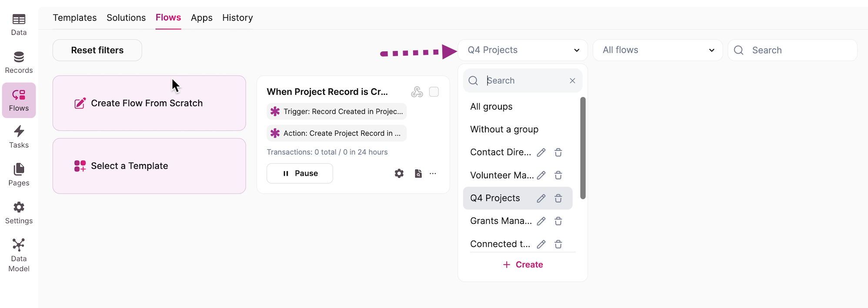The image size is (868, 308).
Task: Edit the Q4 Projects group name
Action: pos(541,198)
